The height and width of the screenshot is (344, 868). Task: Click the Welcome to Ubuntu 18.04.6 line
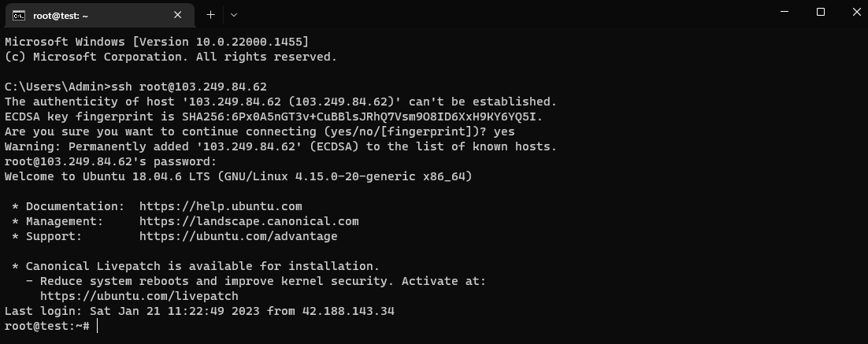(x=238, y=176)
